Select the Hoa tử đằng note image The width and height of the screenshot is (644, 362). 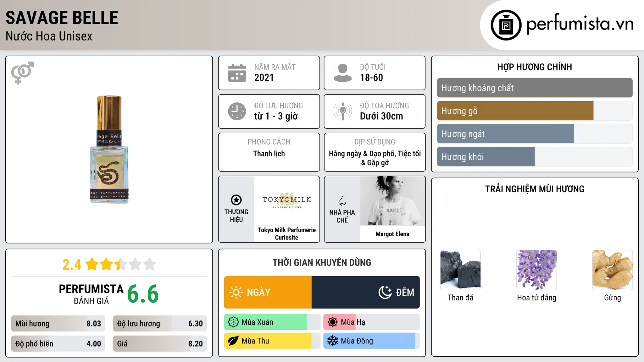click(x=536, y=270)
